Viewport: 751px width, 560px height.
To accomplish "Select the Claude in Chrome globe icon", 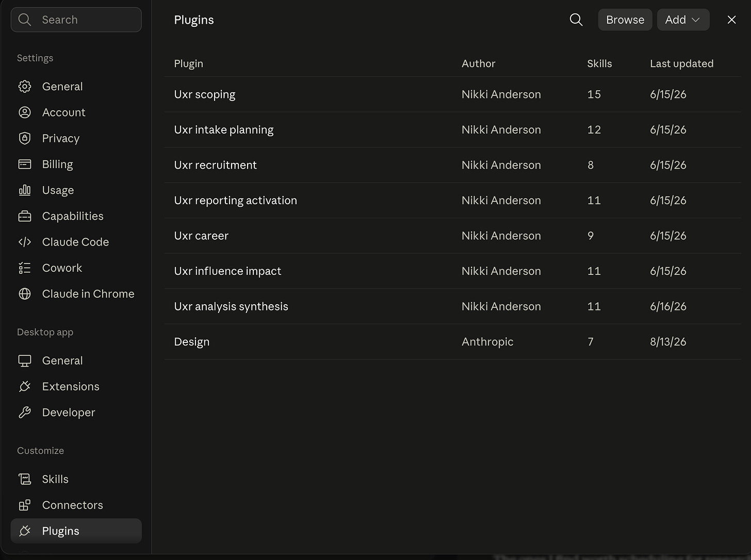I will [25, 294].
